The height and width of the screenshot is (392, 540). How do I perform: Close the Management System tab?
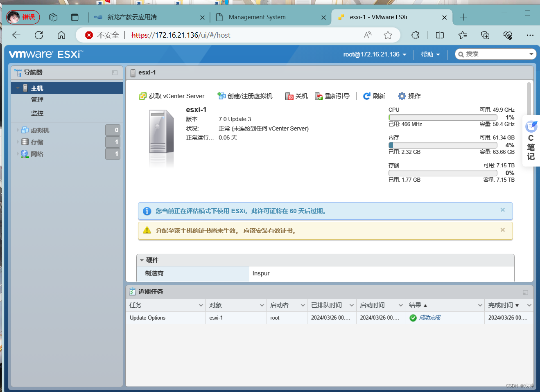tap(324, 18)
